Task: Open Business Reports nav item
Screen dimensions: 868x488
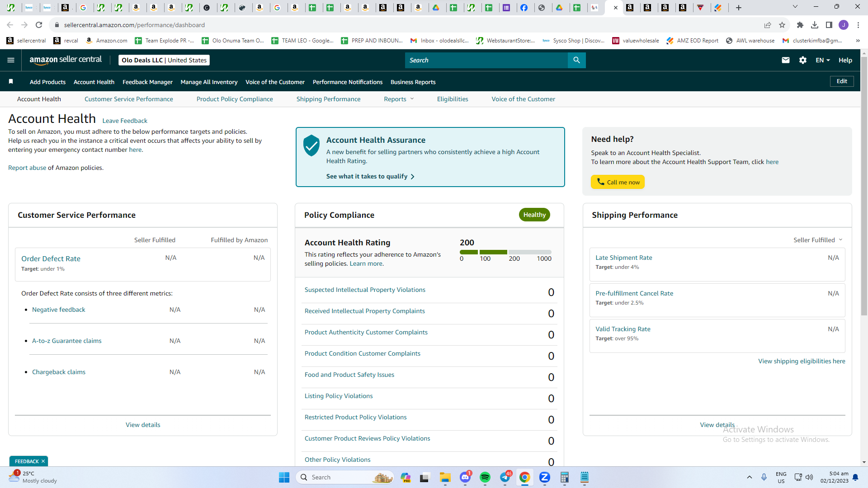Action: pyautogui.click(x=413, y=82)
